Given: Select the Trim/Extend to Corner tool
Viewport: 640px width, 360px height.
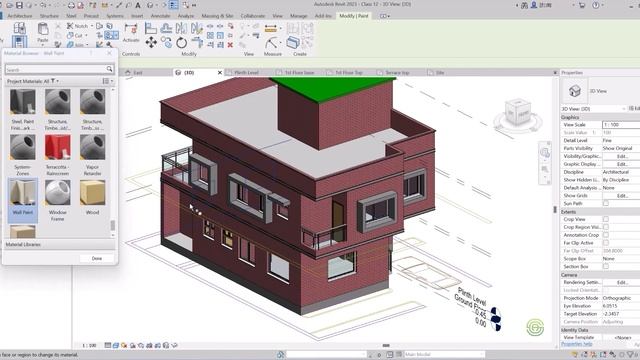Looking at the screenshot, I should [197, 42].
